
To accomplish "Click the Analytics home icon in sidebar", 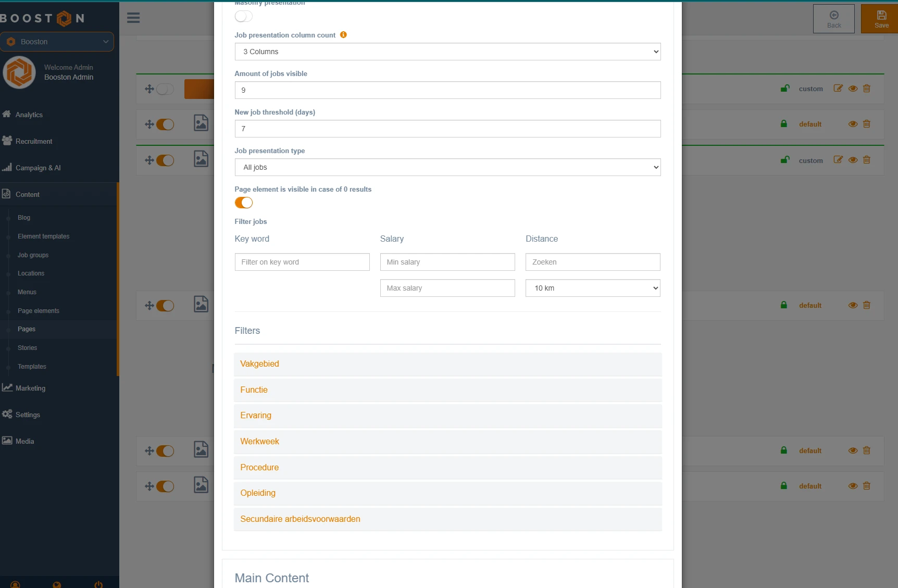I will coord(7,114).
